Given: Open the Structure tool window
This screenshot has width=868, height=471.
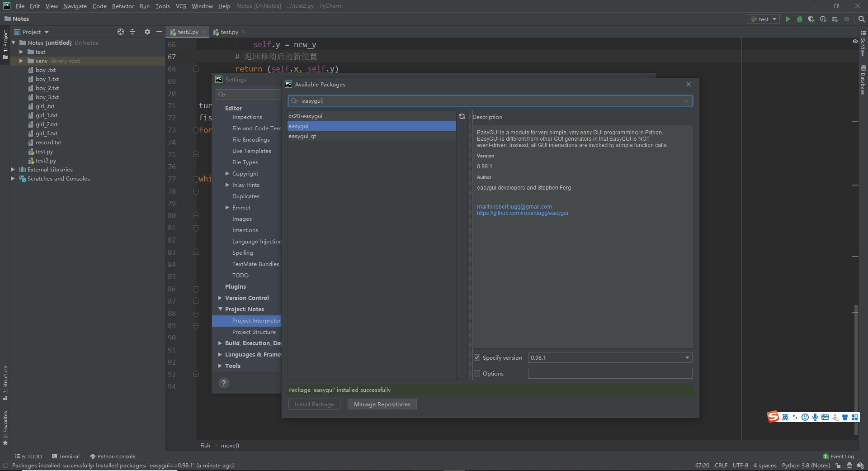Looking at the screenshot, I should click(x=5, y=383).
